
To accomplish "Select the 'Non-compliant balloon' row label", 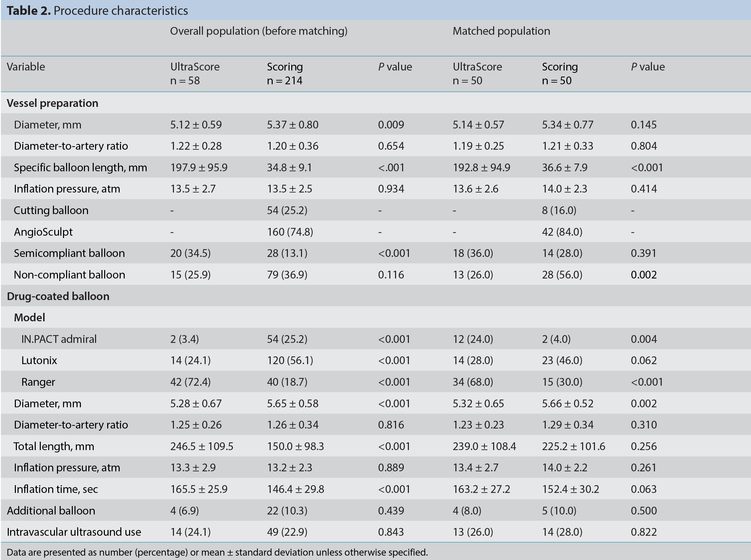I will pyautogui.click(x=69, y=274).
